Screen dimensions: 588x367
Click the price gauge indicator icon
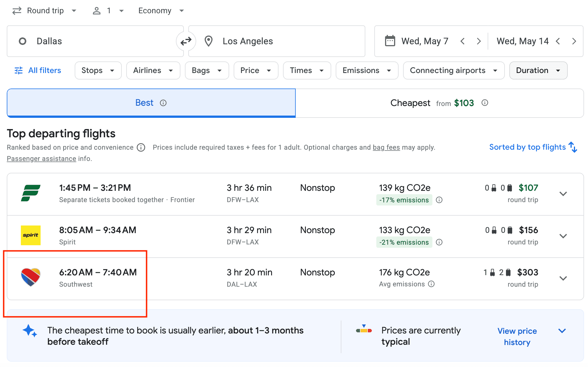click(x=364, y=329)
